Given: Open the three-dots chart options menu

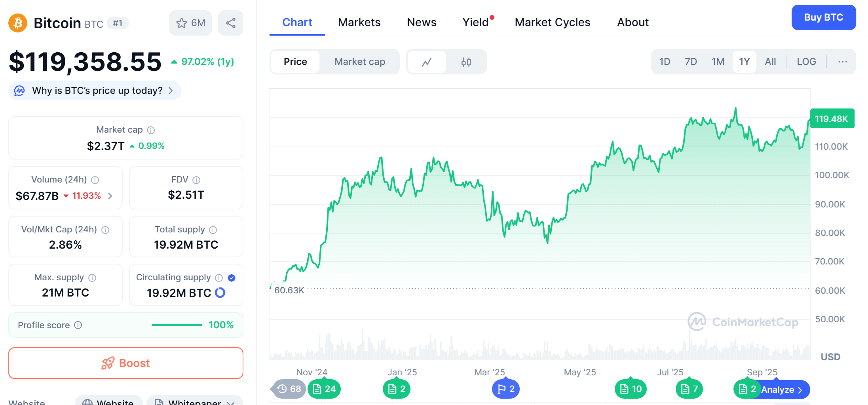Looking at the screenshot, I should pos(843,62).
